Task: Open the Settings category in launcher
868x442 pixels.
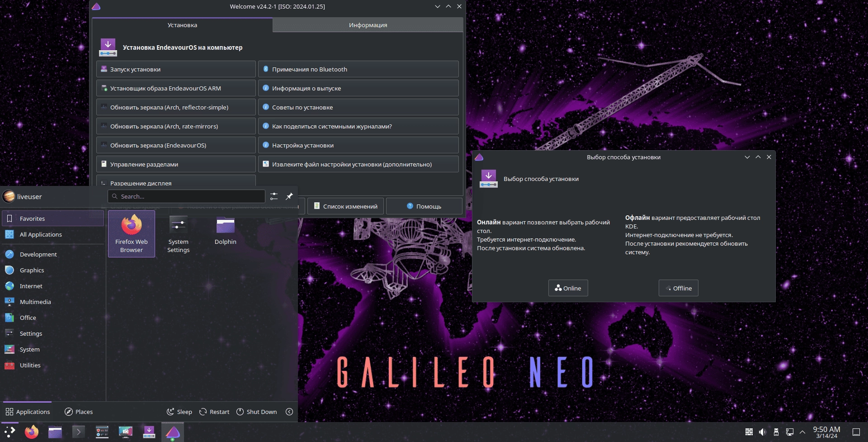Action: pyautogui.click(x=53, y=333)
